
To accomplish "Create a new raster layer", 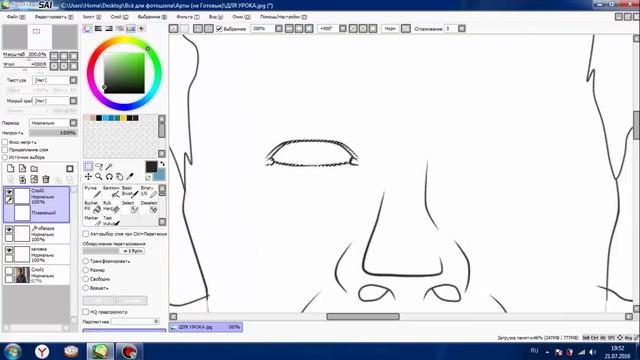I will 11,168.
